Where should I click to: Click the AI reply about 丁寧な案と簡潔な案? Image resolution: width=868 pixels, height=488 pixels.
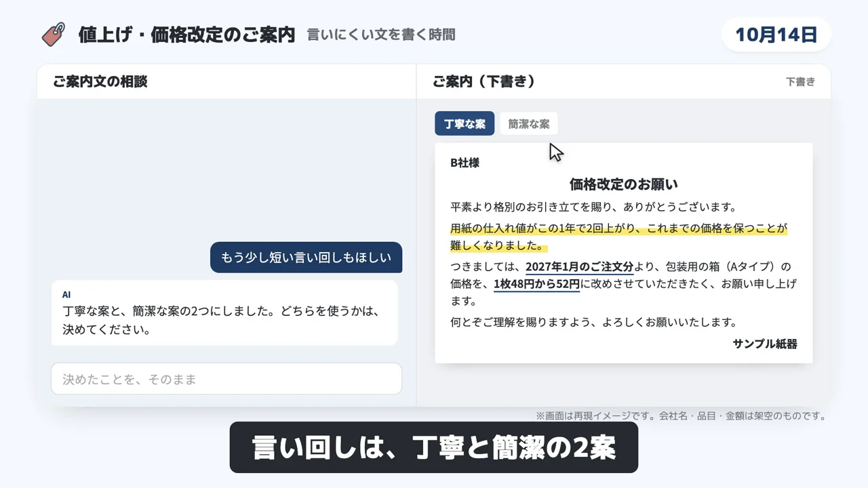(224, 313)
